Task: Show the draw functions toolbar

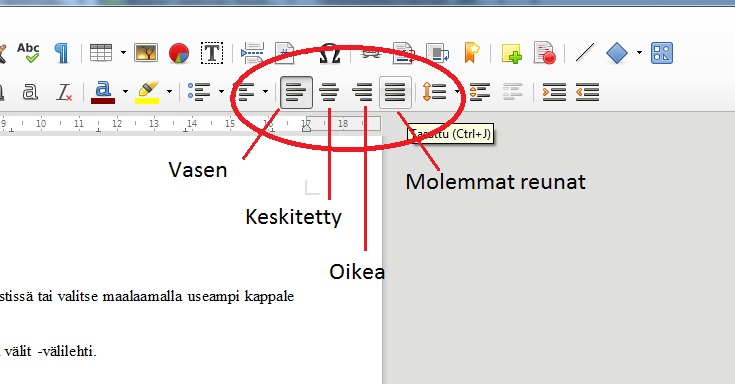Action: [x=662, y=53]
